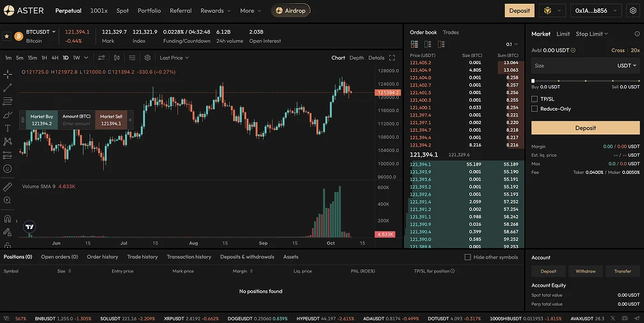644x323 pixels.
Task: Check Hide other symbols
Action: [x=467, y=257]
